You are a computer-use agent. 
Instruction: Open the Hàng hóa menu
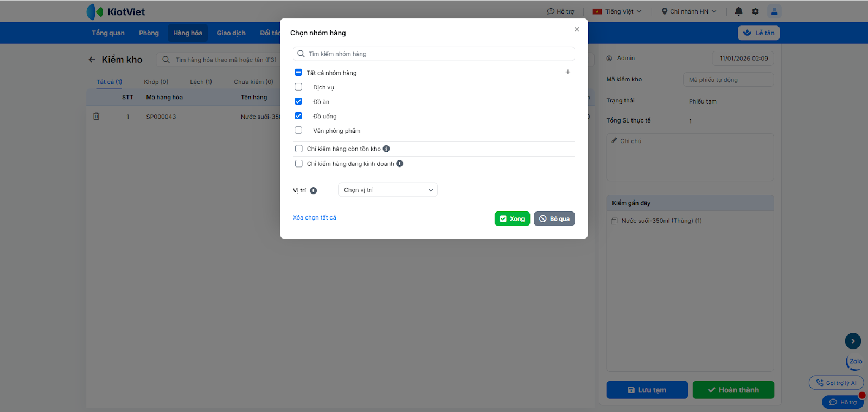click(x=188, y=33)
